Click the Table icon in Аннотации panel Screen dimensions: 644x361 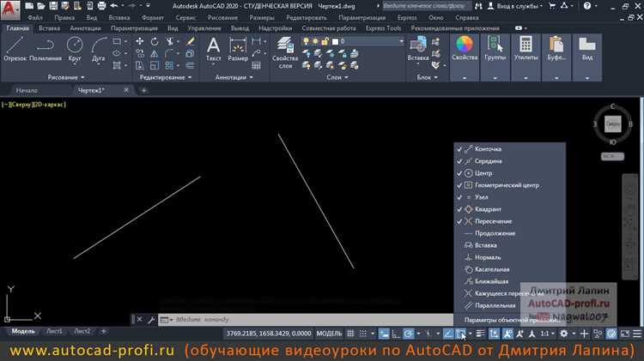pyautogui.click(x=256, y=66)
